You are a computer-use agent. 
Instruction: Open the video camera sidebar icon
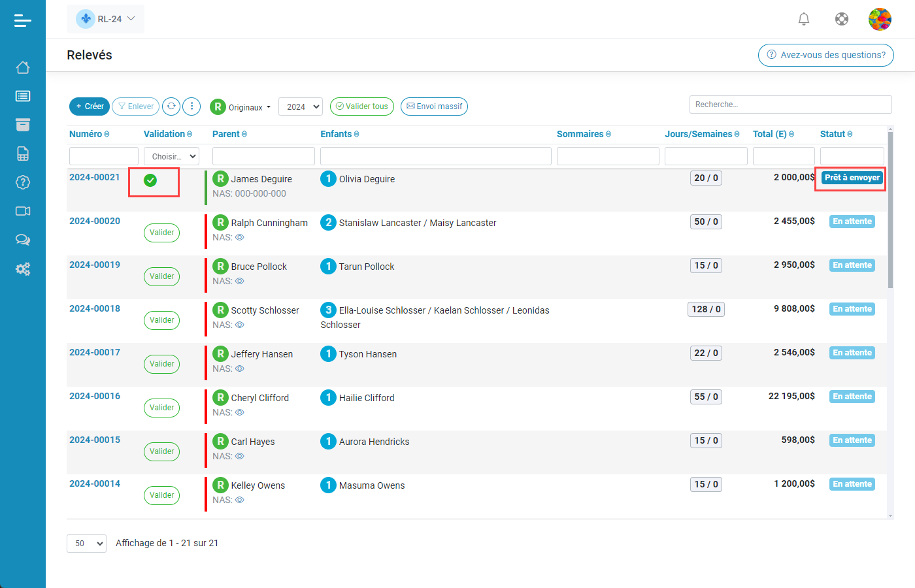(x=23, y=211)
